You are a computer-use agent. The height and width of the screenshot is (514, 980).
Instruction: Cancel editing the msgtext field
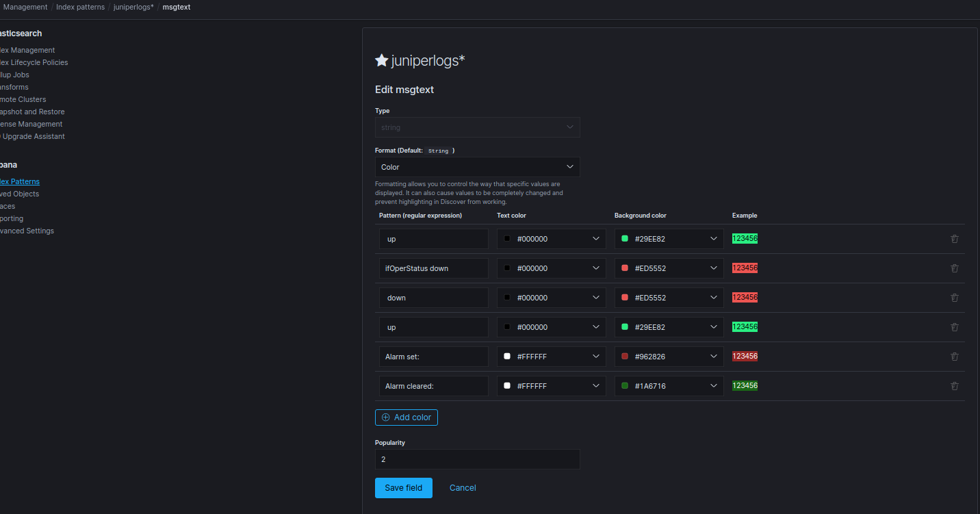tap(463, 488)
